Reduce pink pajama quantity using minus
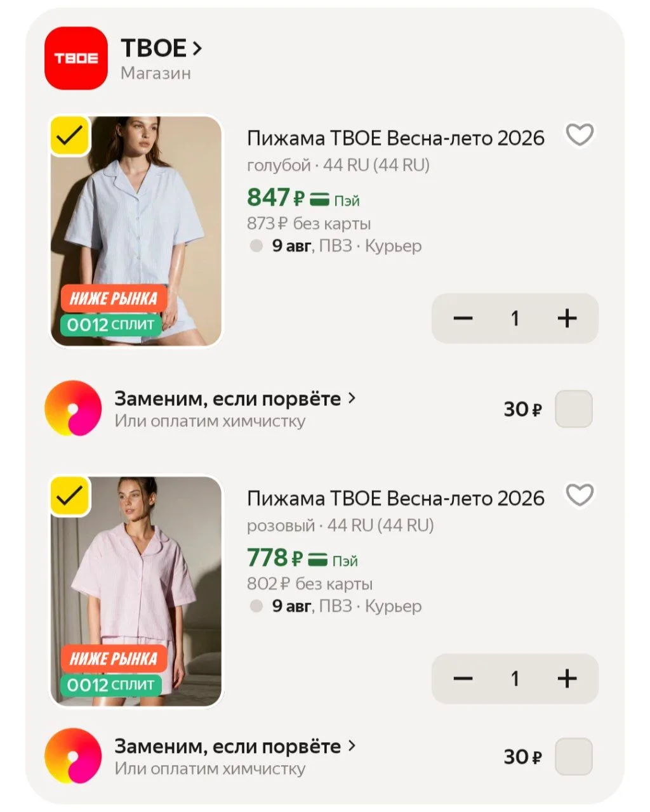Image resolution: width=650 pixels, height=812 pixels. point(463,679)
